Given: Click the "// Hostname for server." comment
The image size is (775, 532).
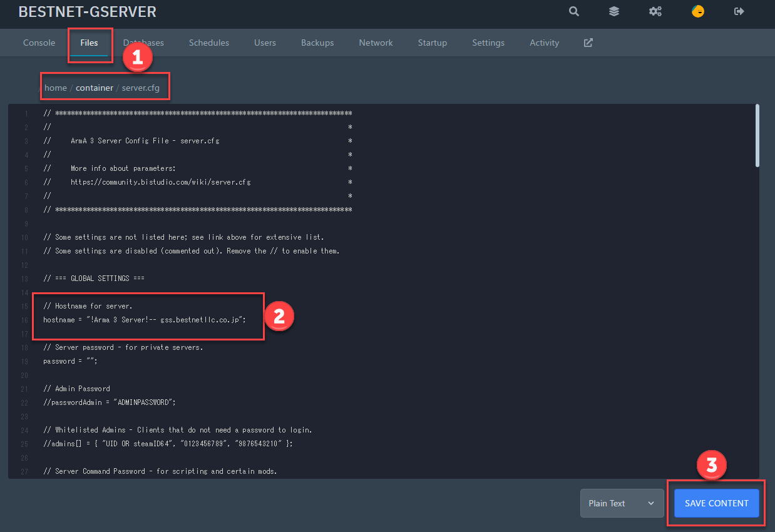Looking at the screenshot, I should 88,306.
